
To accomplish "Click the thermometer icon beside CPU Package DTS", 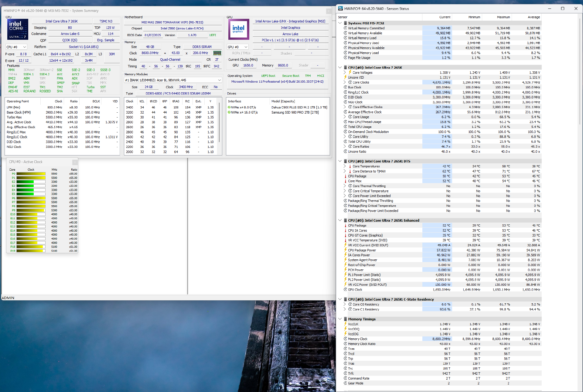I will pyautogui.click(x=345, y=176).
